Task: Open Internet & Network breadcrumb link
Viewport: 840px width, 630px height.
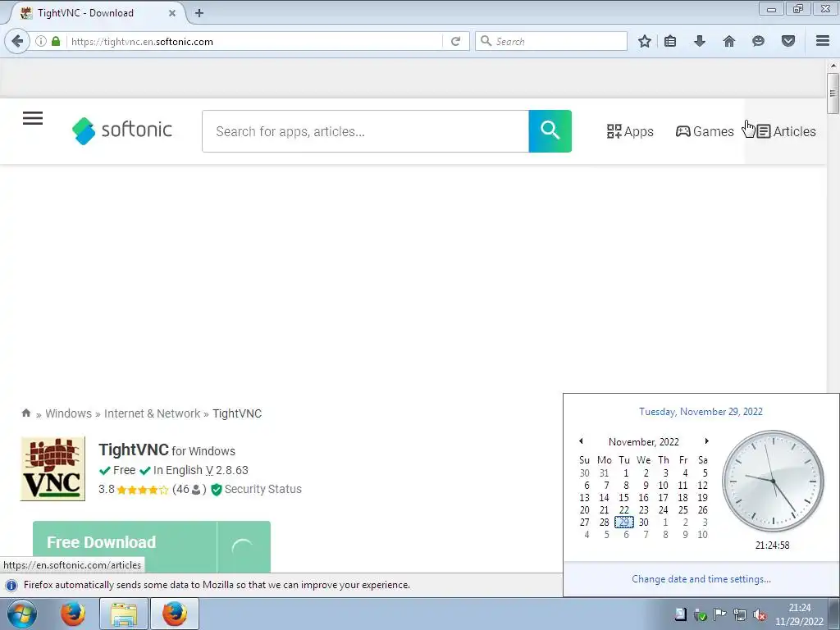Action: click(152, 413)
